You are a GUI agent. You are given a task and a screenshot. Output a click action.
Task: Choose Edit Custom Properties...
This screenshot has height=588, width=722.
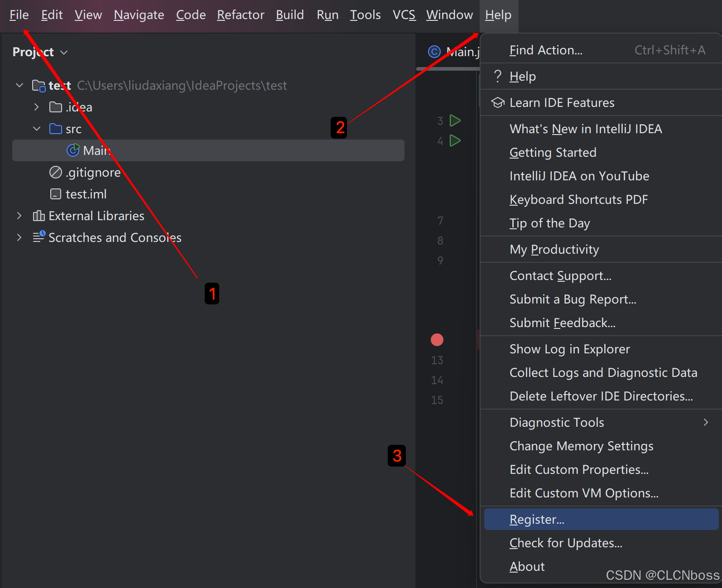click(x=601, y=469)
